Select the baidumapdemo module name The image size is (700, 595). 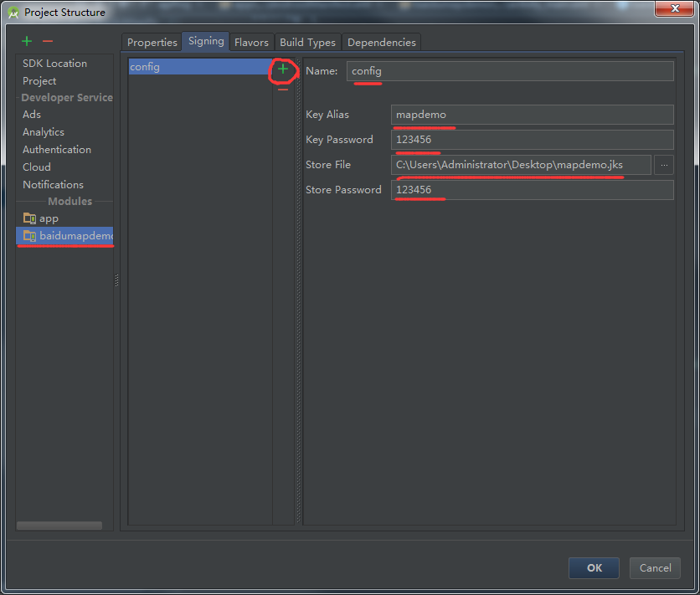(76, 235)
